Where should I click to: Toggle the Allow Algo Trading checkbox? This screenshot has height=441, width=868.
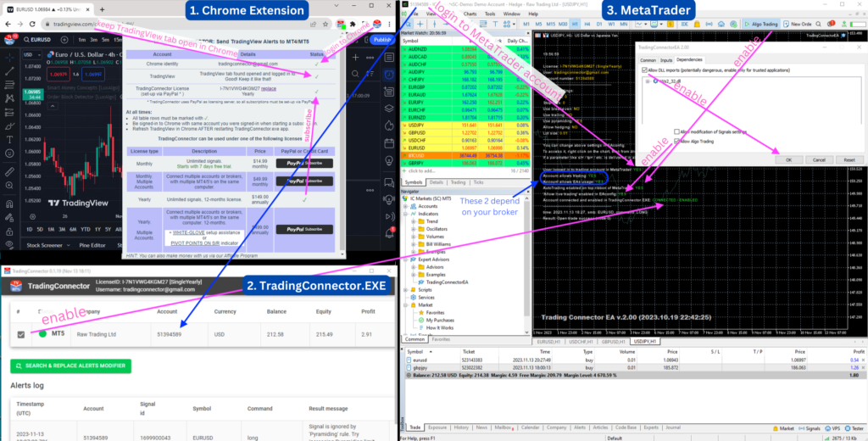click(x=676, y=143)
